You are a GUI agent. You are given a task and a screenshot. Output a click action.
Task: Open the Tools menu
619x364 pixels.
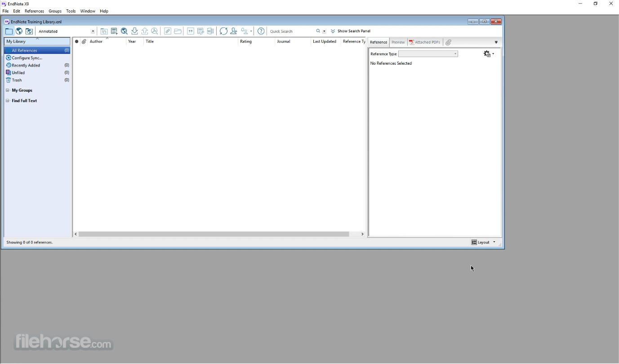pyautogui.click(x=71, y=11)
